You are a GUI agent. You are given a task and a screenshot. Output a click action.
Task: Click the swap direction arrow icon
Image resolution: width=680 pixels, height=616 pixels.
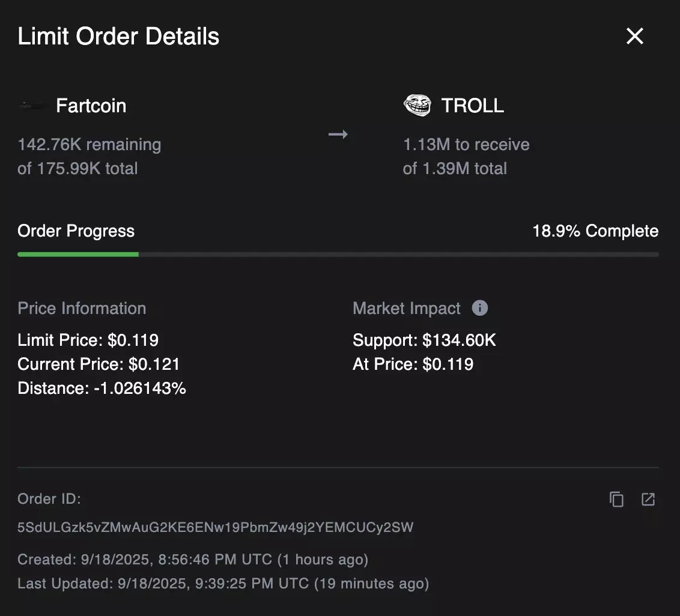point(338,134)
